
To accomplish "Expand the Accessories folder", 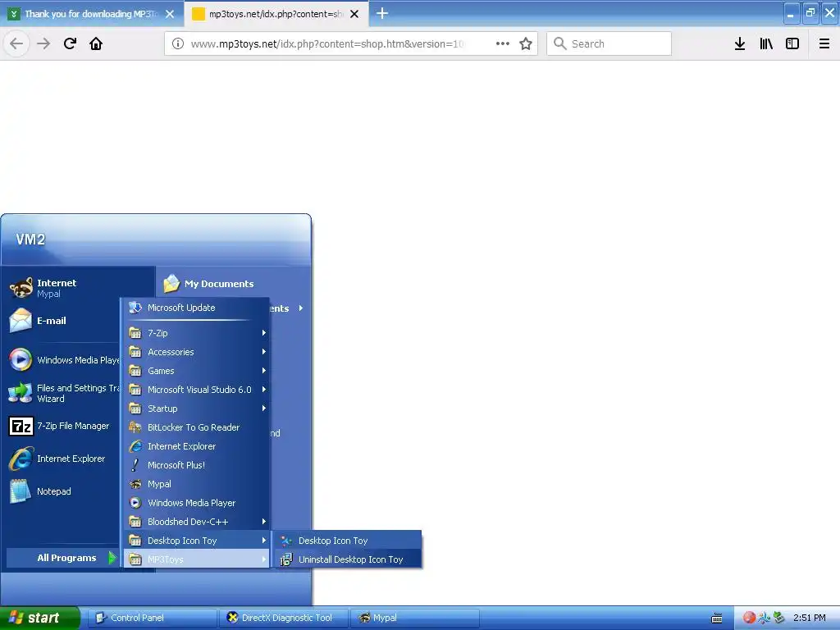I will [x=196, y=352].
